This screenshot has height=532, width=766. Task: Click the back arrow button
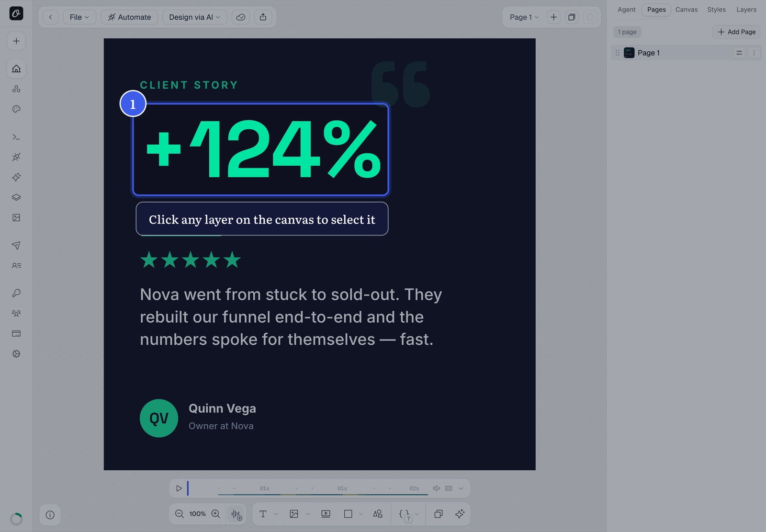pos(50,17)
